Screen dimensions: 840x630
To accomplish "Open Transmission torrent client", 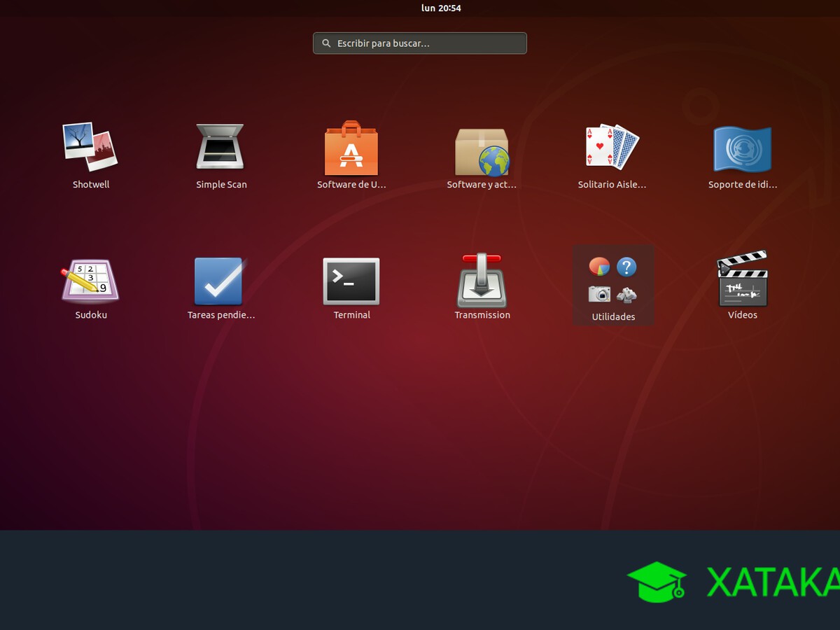I will [482, 281].
